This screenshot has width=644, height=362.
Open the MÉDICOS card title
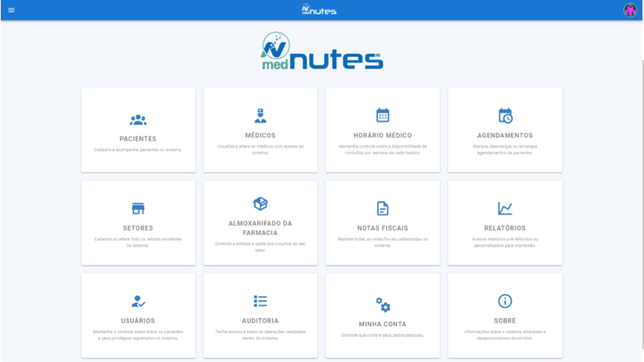click(x=260, y=135)
